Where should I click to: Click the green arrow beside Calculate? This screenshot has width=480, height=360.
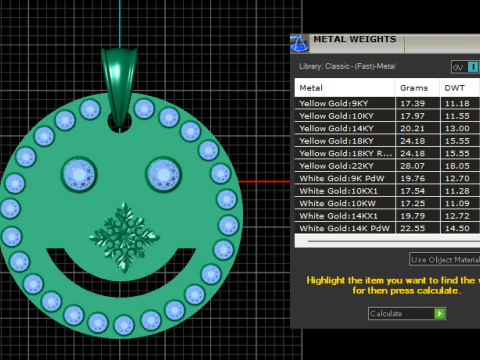[x=440, y=313]
